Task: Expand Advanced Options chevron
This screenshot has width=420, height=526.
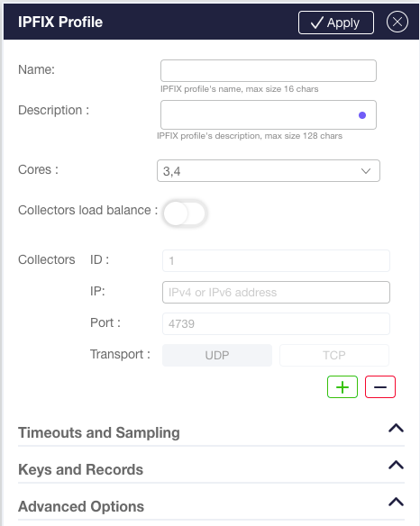Action: point(397,503)
